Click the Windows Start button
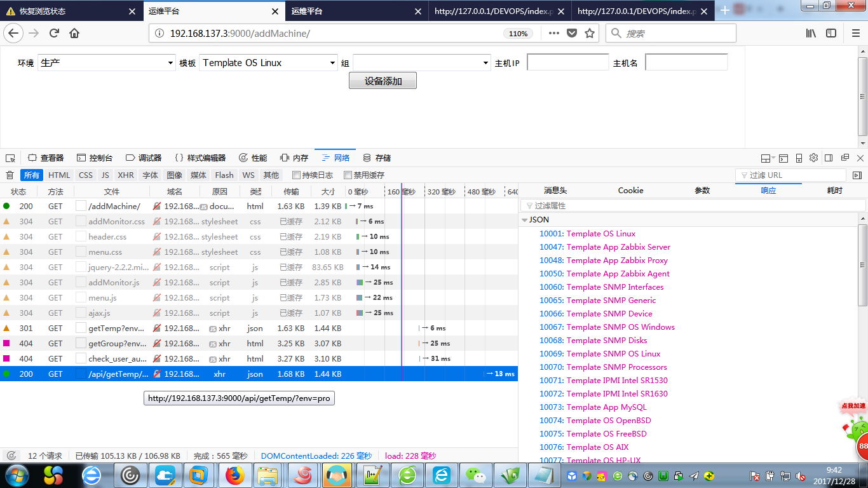The width and height of the screenshot is (868, 488). click(17, 475)
